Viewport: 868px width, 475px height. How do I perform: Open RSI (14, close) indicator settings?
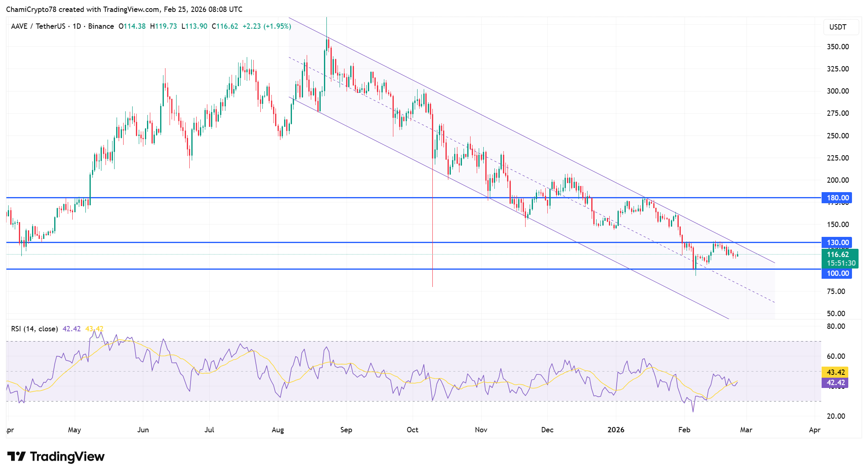tap(34, 328)
